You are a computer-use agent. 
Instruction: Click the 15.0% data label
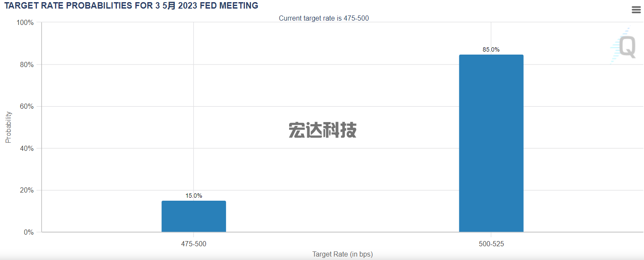click(194, 196)
